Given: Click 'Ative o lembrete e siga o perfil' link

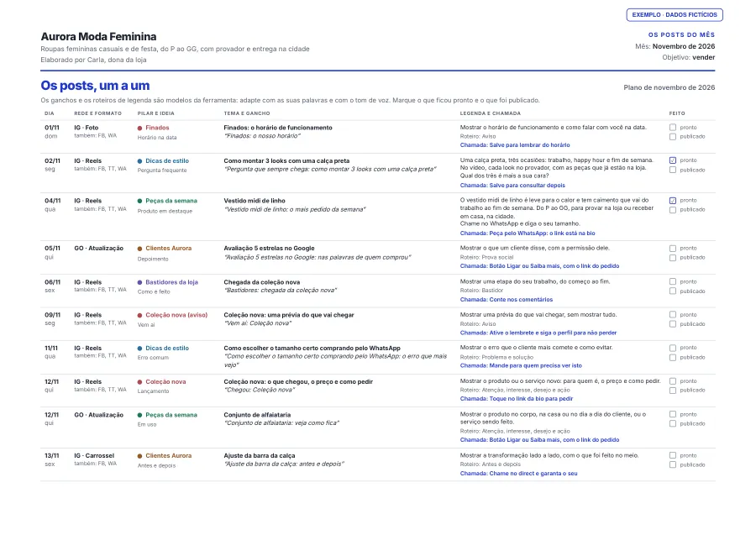Looking at the screenshot, I should point(538,333).
